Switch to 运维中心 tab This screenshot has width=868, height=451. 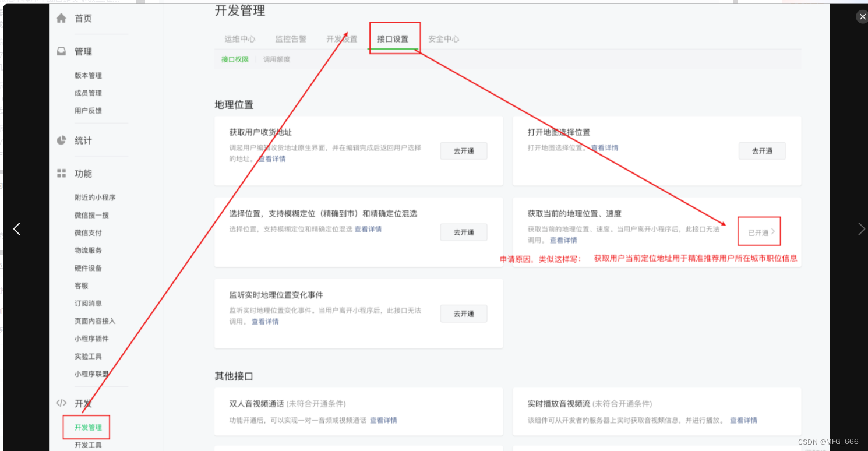point(240,39)
